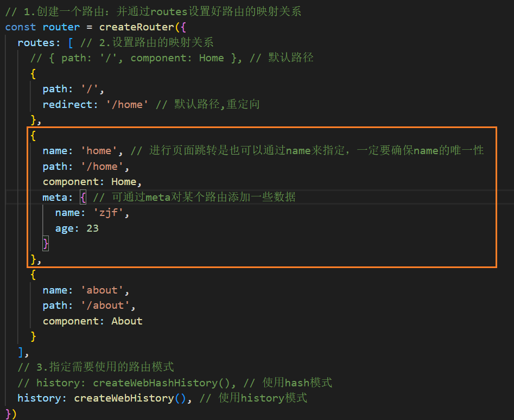514x420 pixels.
Task: Click the number 23 after age:
Action: point(92,228)
